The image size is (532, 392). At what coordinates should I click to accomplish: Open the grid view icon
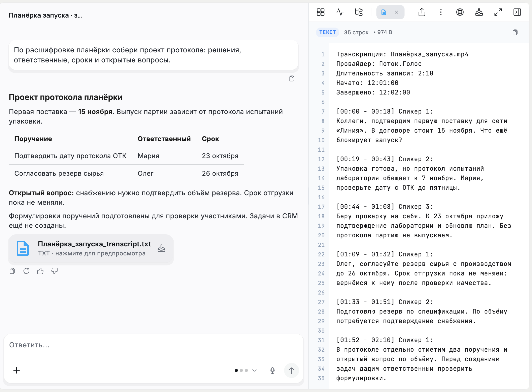tap(320, 12)
